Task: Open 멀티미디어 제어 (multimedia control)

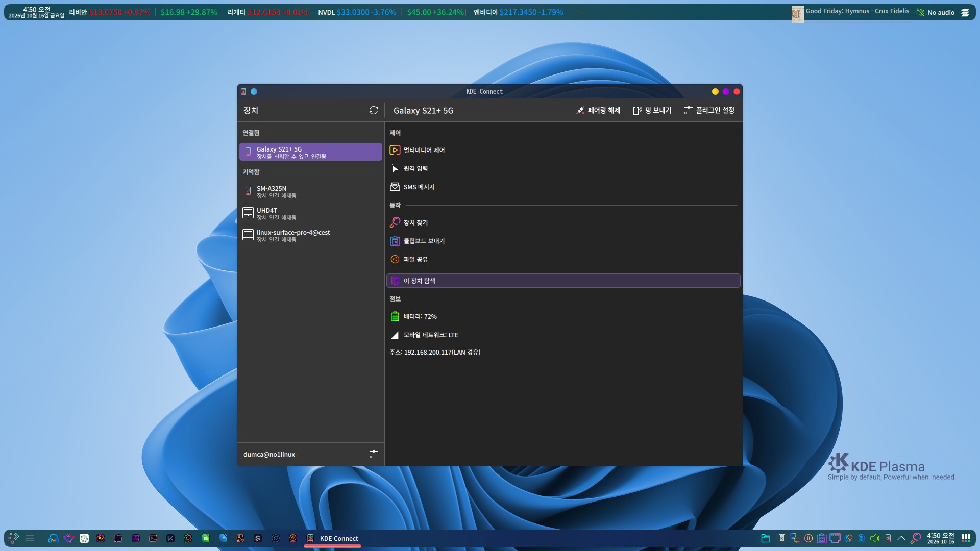Action: click(x=563, y=150)
